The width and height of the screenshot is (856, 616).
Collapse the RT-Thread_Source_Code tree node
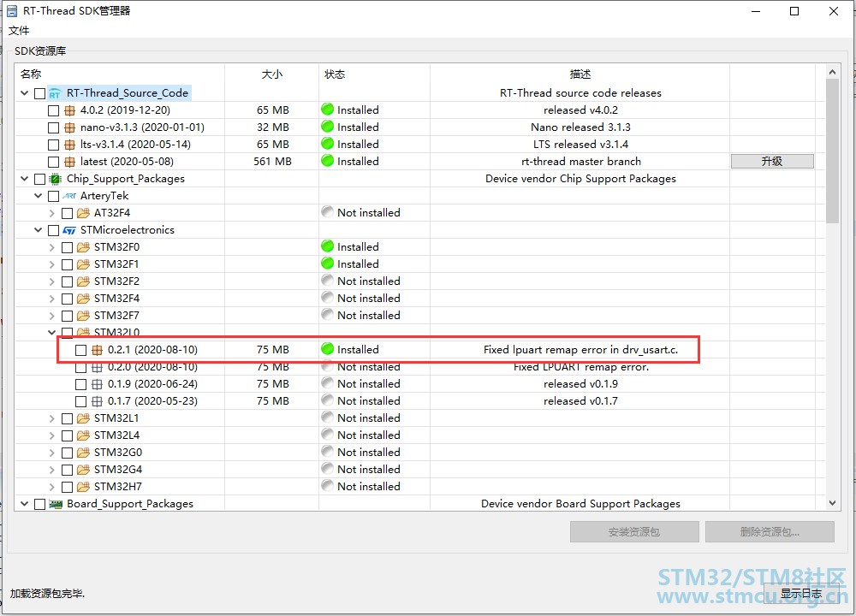24,93
